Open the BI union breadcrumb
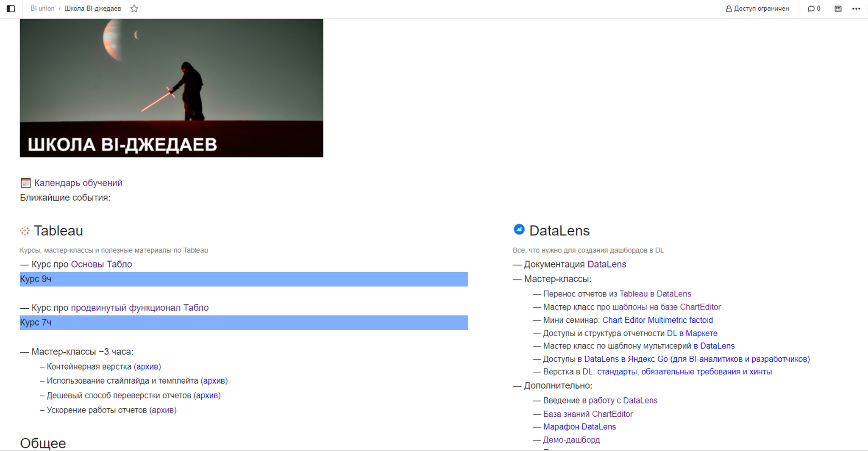Screen dimensions: 868x451 [42, 8]
